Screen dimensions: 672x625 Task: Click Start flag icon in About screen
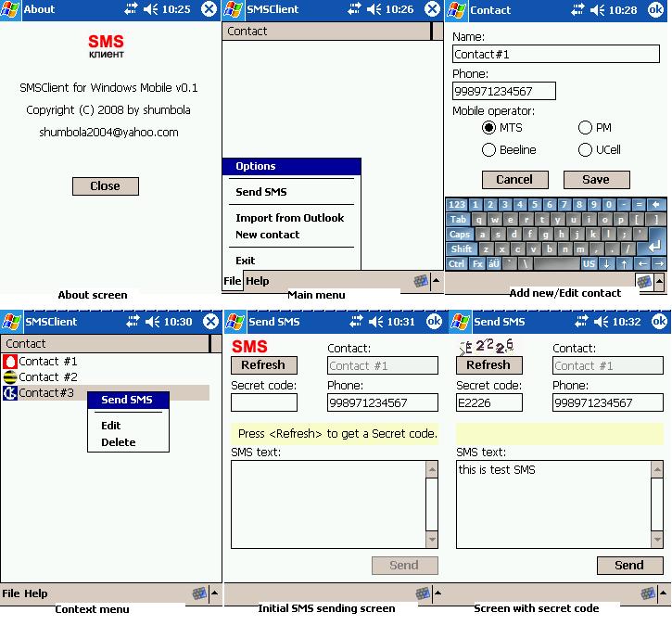(x=10, y=9)
